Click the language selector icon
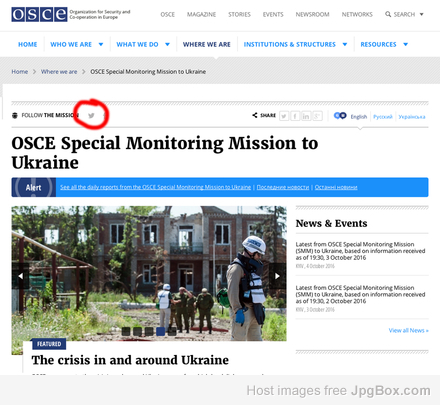440x405 pixels. pyautogui.click(x=340, y=116)
